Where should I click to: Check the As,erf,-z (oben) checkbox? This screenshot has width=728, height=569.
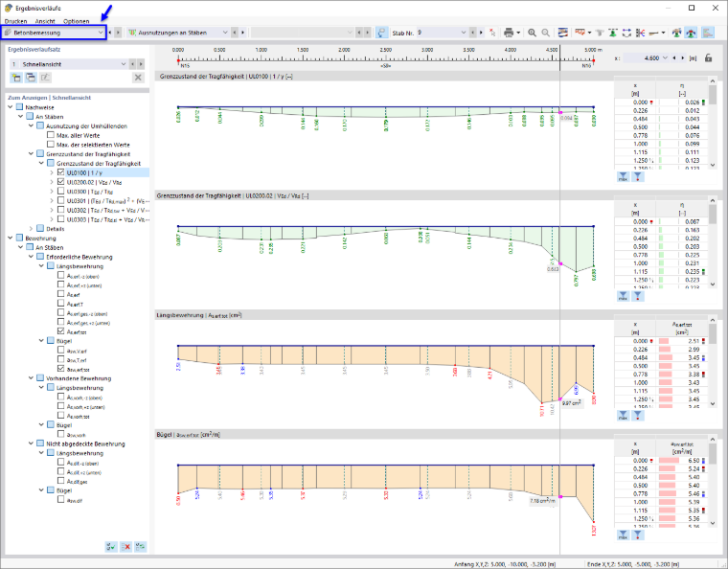click(60, 275)
